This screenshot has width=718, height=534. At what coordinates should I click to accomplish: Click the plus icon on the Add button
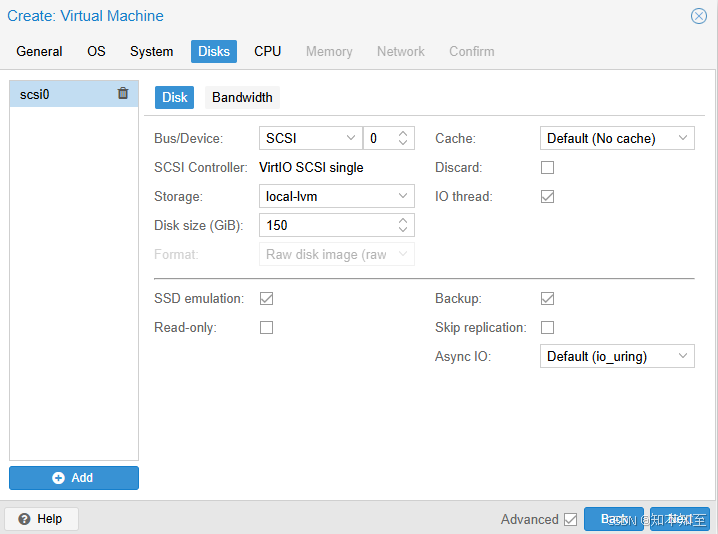(58, 478)
